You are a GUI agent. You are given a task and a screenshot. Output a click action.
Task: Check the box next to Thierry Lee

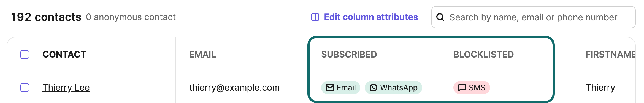point(25,88)
